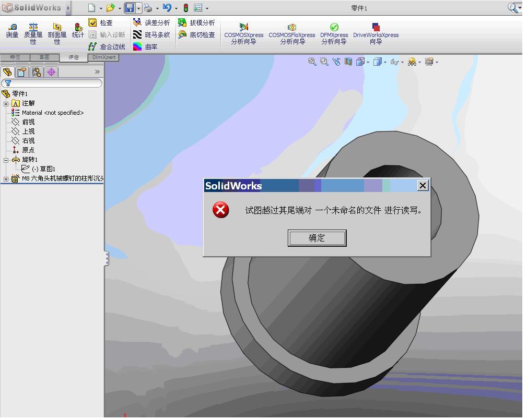527x420 pixels.
Task: Collapse the 旋转1 revolve feature node
Action: point(6,160)
